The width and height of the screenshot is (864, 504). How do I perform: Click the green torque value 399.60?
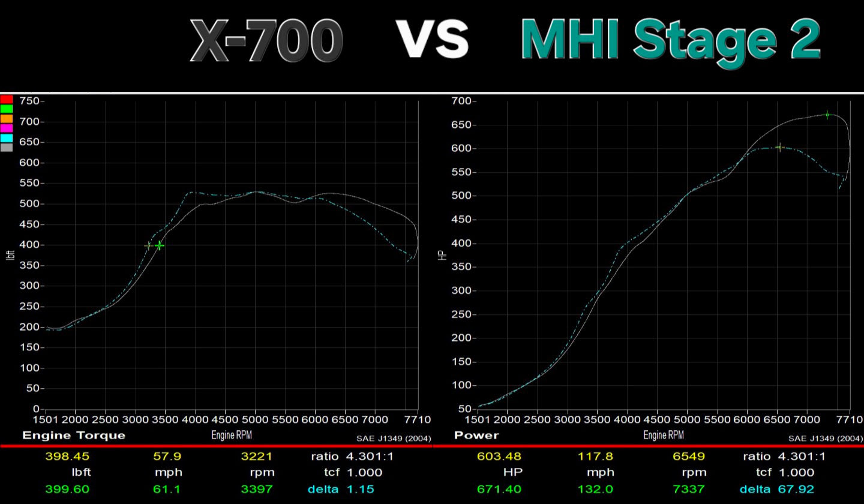tap(67, 489)
